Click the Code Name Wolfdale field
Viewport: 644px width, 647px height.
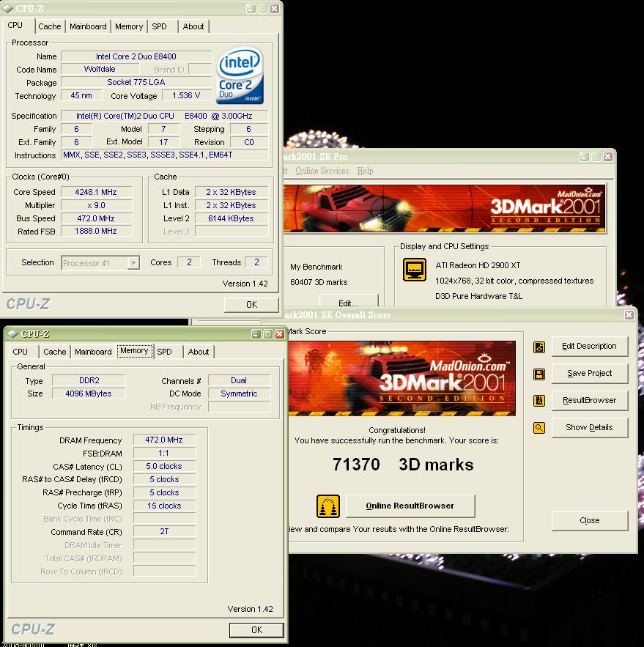pos(100,69)
